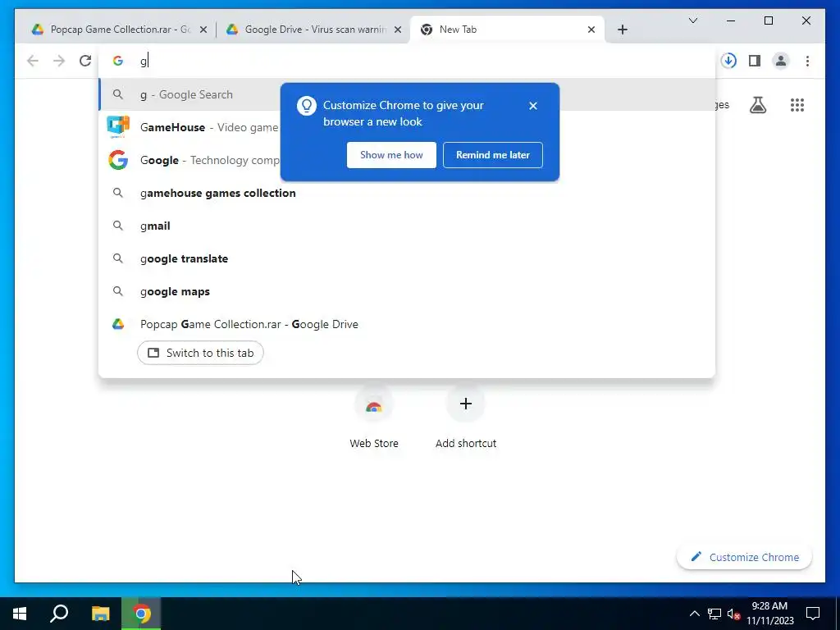Screen dimensions: 840x630
Task: Select the 'google maps' suggestion
Action: pyautogui.click(x=407, y=291)
